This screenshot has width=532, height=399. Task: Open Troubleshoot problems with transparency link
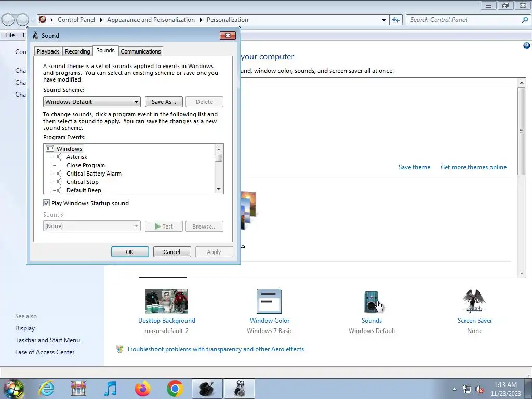click(216, 349)
